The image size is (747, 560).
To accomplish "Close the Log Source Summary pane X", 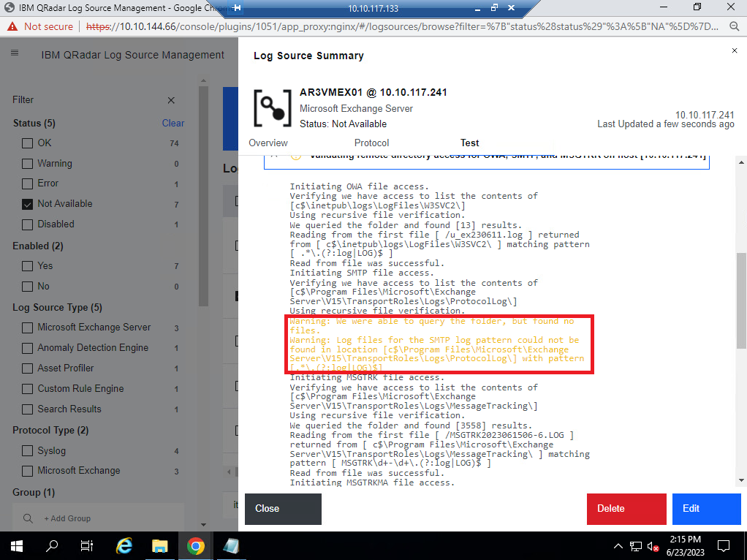I will tap(734, 50).
